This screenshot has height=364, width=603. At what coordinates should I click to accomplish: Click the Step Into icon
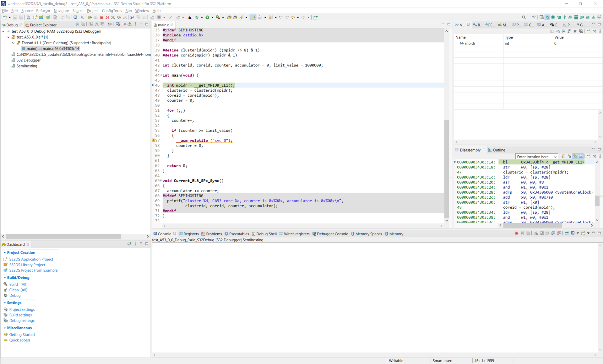(113, 17)
